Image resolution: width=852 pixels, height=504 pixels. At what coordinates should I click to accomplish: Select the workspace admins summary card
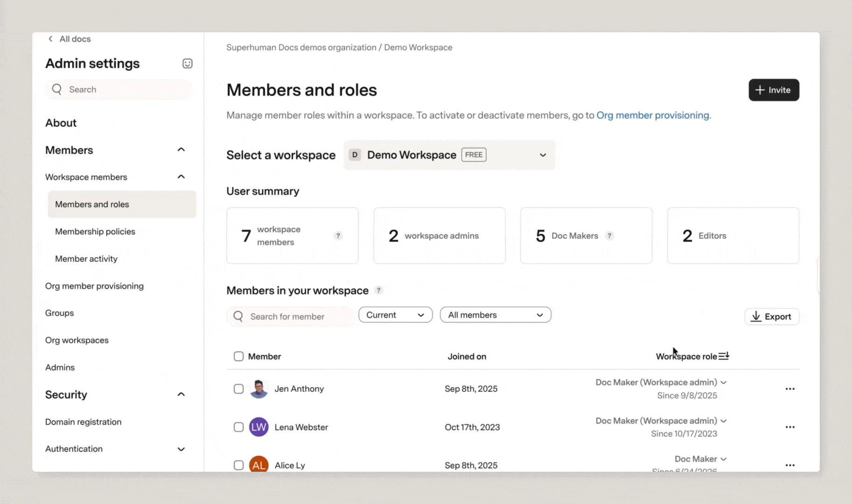439,236
